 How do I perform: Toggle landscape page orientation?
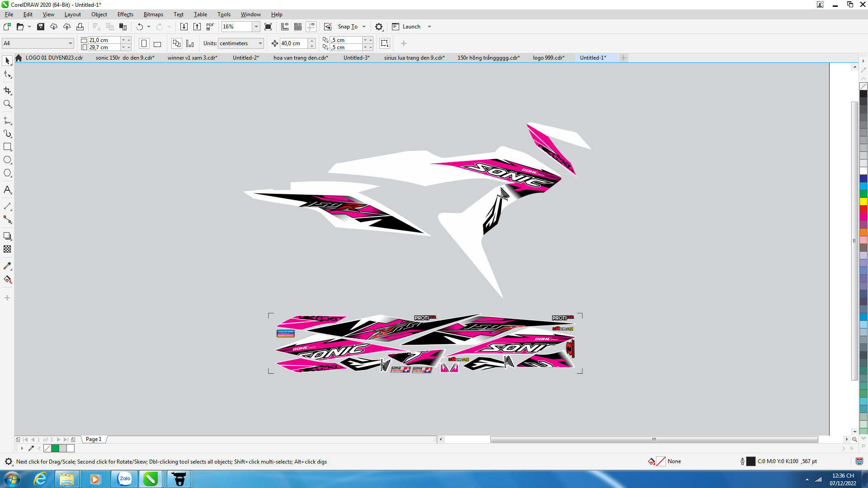tap(157, 44)
